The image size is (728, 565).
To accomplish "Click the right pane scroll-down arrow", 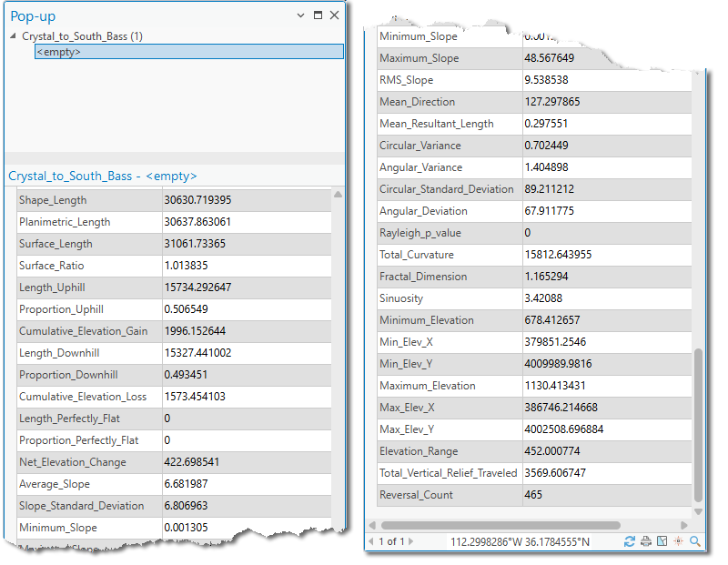I will (698, 511).
